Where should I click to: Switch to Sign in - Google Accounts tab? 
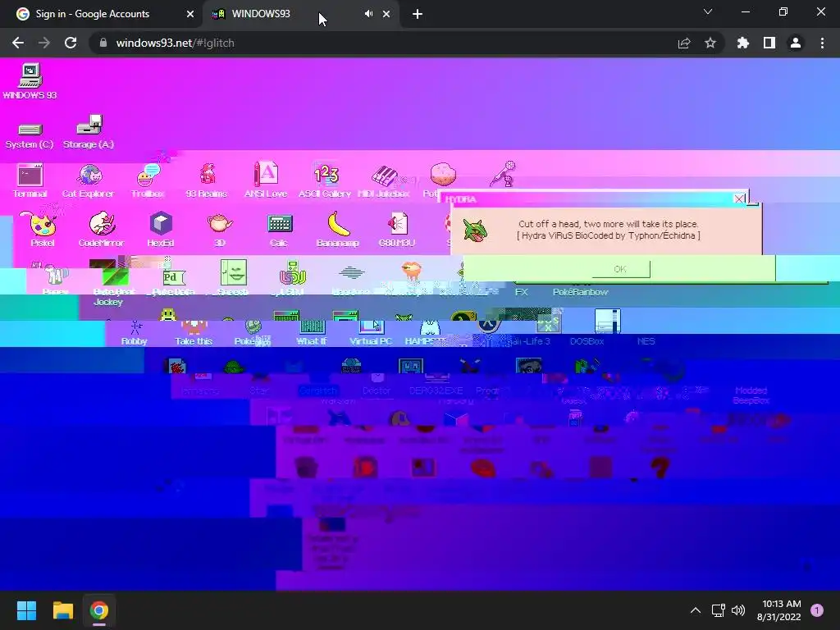(92, 14)
